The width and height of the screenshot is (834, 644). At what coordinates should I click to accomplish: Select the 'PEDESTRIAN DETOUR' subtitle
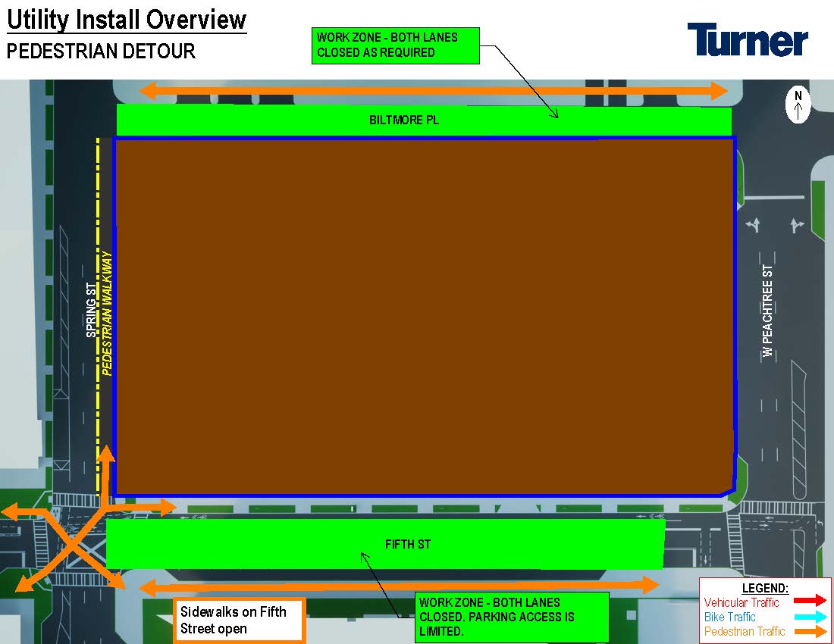(101, 52)
